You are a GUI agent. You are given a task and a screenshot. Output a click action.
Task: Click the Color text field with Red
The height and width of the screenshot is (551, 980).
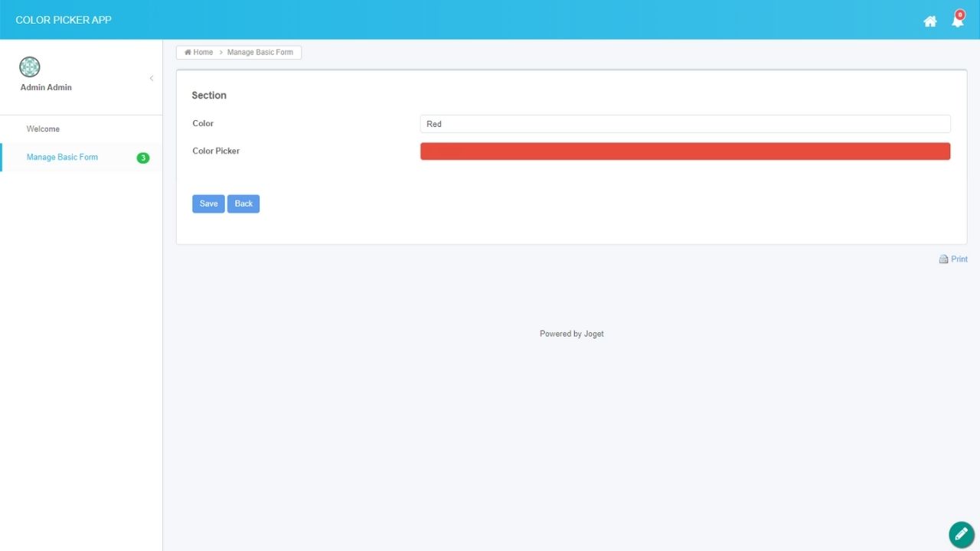[x=685, y=124]
